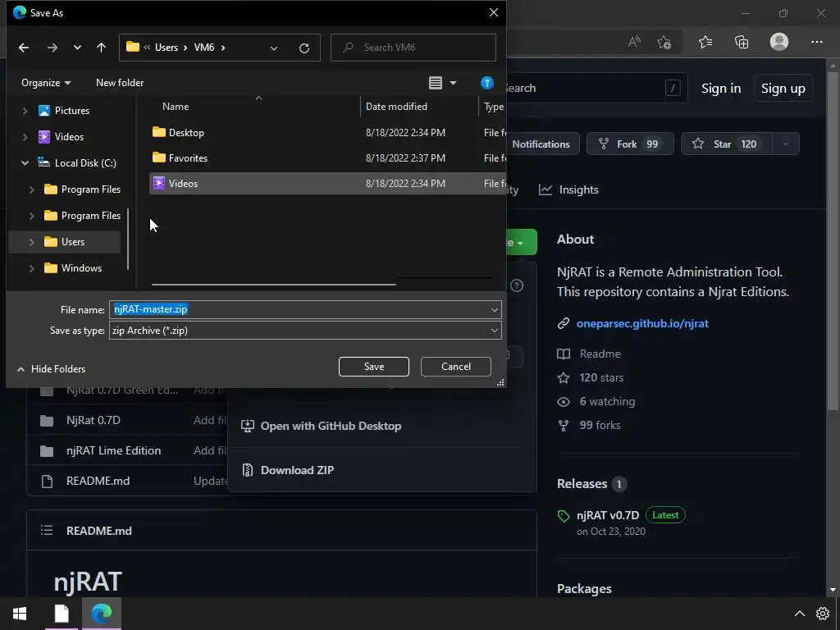Star the njRAT repository
Image resolution: width=840 pixels, height=630 pixels.
[x=727, y=144]
